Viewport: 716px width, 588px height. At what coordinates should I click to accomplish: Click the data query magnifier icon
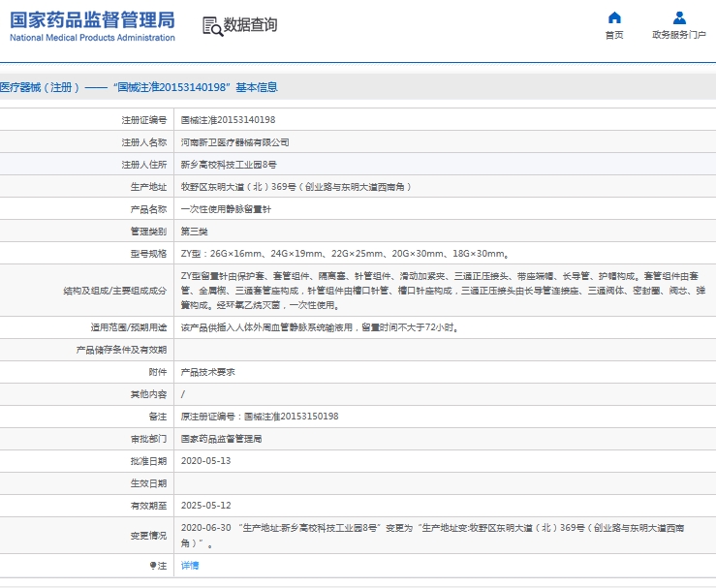coord(213,26)
